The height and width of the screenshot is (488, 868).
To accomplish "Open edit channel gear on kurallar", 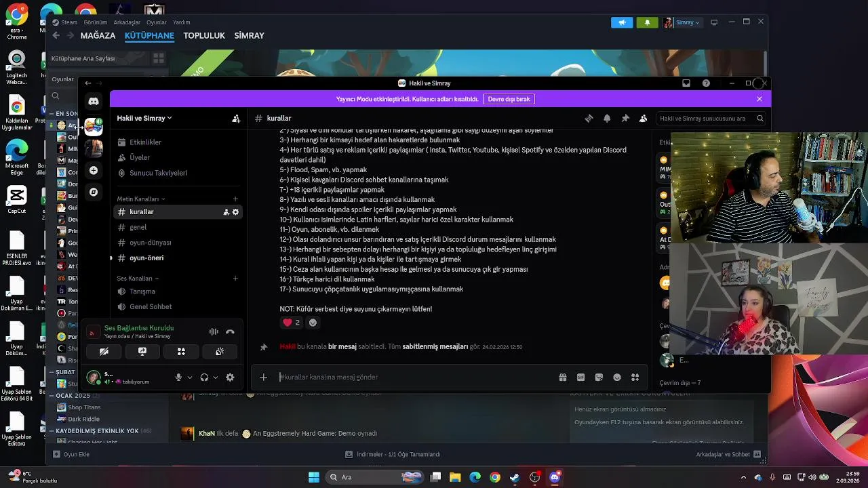I will coord(235,212).
